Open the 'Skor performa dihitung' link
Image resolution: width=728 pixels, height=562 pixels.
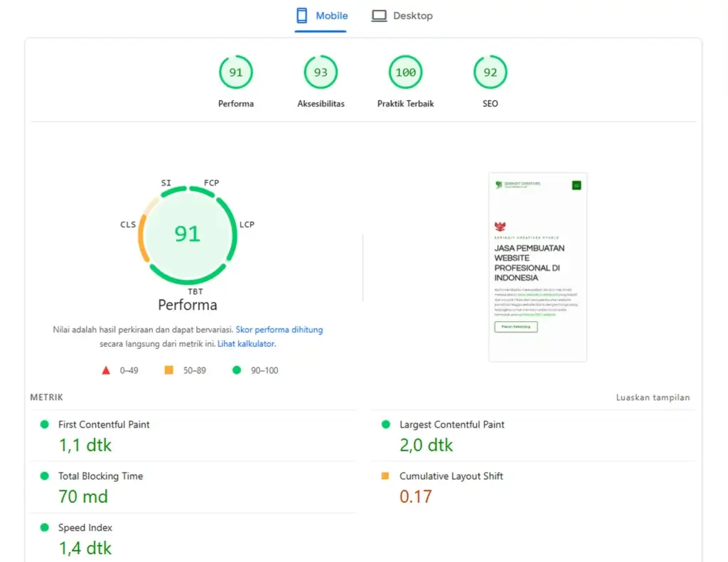pyautogui.click(x=279, y=330)
